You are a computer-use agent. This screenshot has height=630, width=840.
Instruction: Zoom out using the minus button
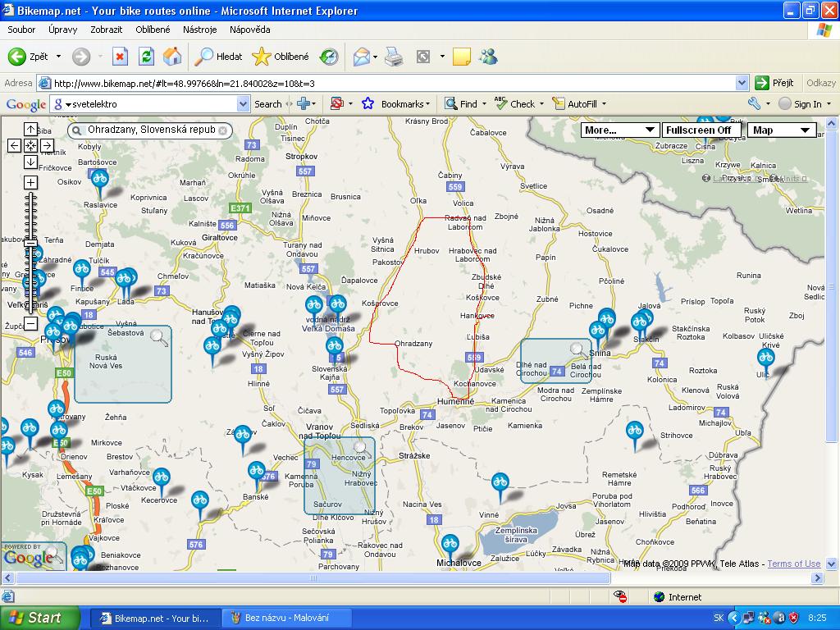pyautogui.click(x=30, y=323)
